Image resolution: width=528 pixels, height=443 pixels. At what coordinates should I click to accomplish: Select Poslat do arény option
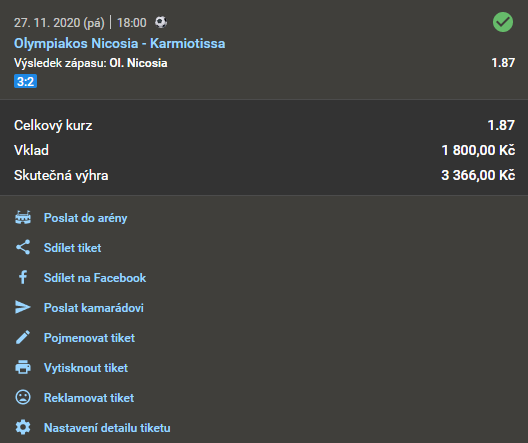tap(86, 218)
